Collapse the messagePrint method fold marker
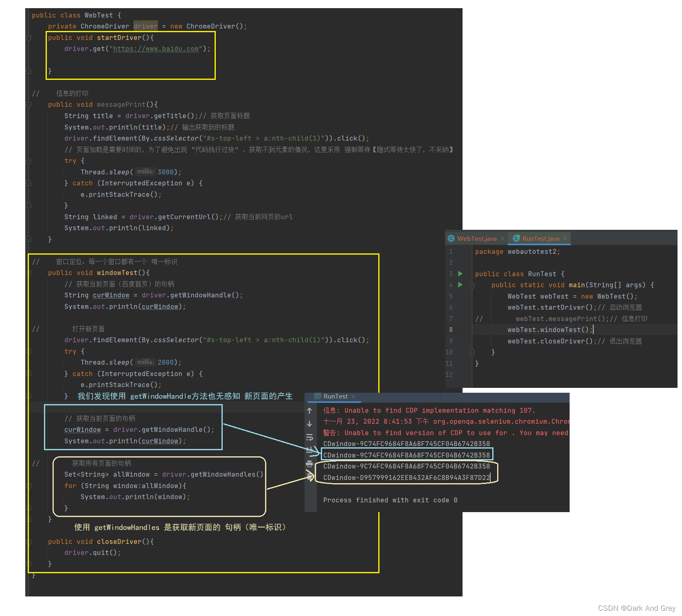This screenshot has width=682, height=616. point(29,105)
